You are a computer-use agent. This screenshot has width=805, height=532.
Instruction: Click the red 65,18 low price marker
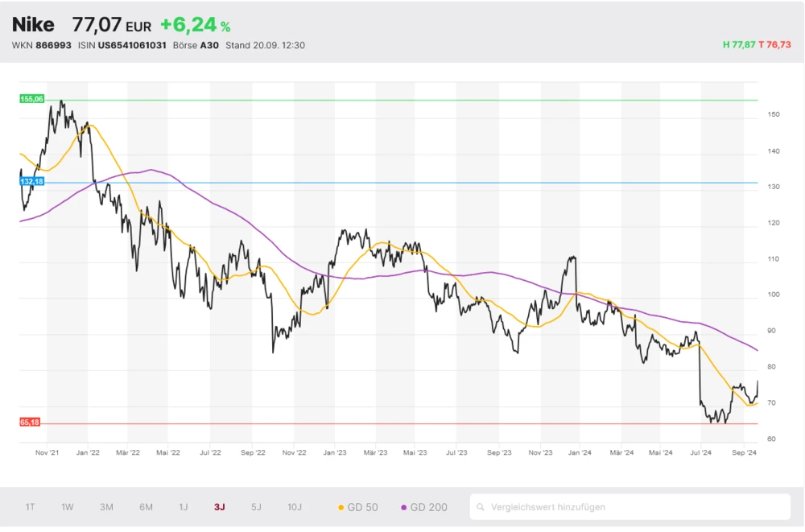point(30,422)
